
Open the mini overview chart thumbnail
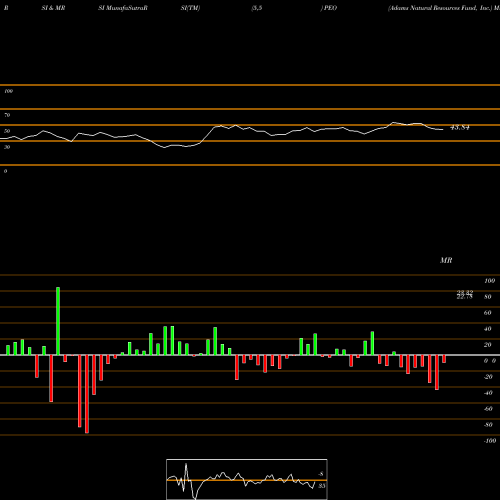point(247,479)
